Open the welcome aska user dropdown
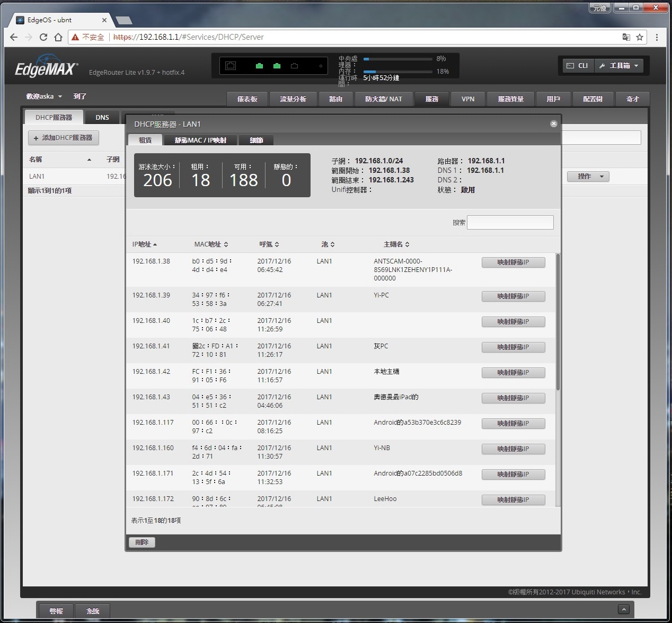The width and height of the screenshot is (672, 623). 45,96
